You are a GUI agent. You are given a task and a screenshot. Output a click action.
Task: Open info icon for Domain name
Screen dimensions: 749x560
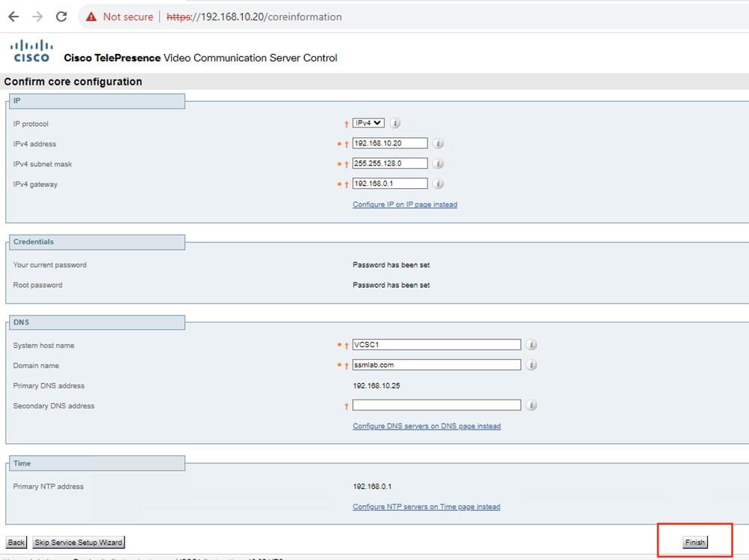coord(531,364)
